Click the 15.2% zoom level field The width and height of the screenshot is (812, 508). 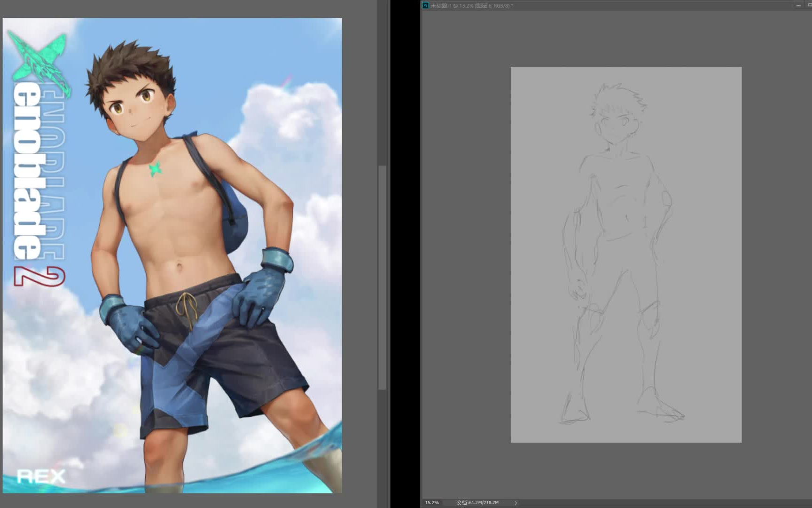click(432, 502)
